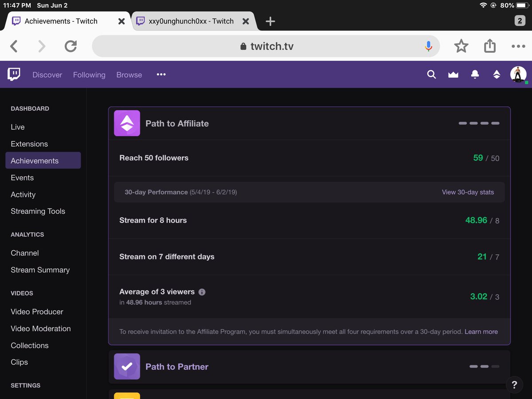Open the browser share icon
Viewport: 532px width, 399px height.
tap(489, 46)
